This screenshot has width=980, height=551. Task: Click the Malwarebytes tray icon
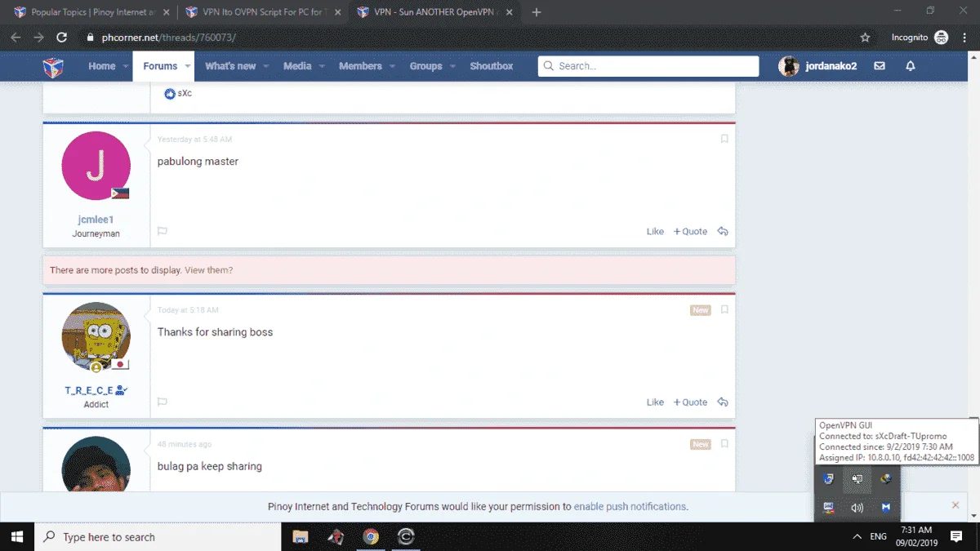click(885, 508)
